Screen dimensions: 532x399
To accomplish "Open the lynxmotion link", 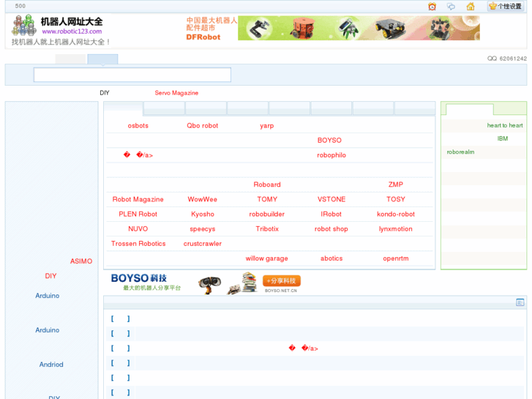I will tap(396, 229).
